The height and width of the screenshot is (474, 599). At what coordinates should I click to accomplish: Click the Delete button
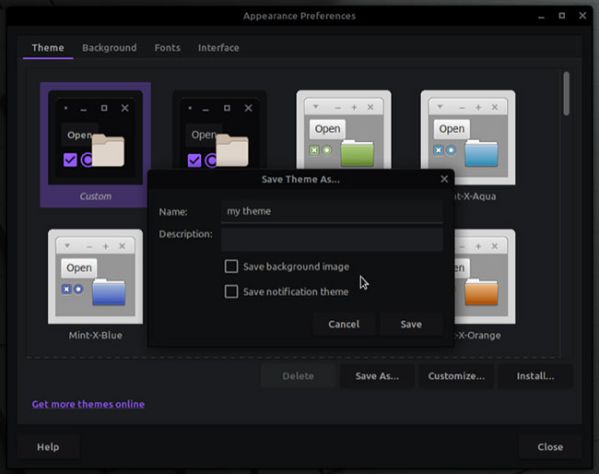click(x=298, y=376)
